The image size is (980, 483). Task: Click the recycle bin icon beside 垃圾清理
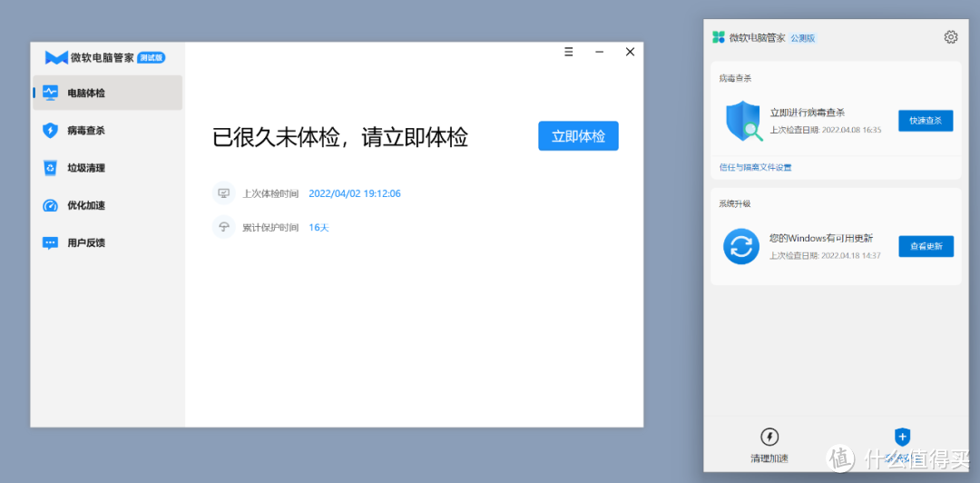tap(50, 168)
